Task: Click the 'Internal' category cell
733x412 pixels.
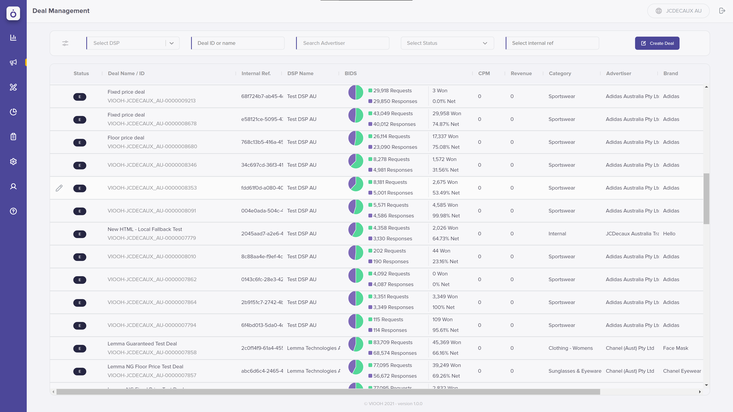Action: (x=557, y=234)
